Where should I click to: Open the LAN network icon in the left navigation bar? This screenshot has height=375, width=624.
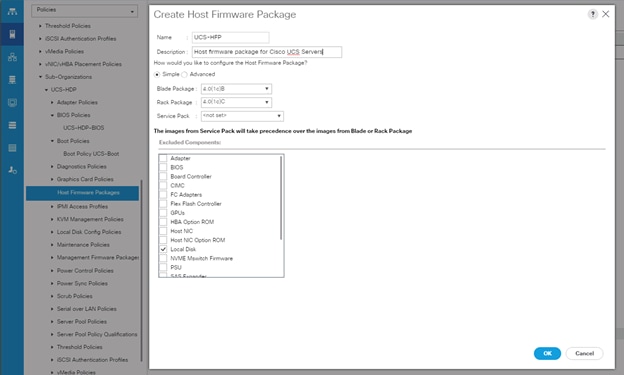coord(12,57)
